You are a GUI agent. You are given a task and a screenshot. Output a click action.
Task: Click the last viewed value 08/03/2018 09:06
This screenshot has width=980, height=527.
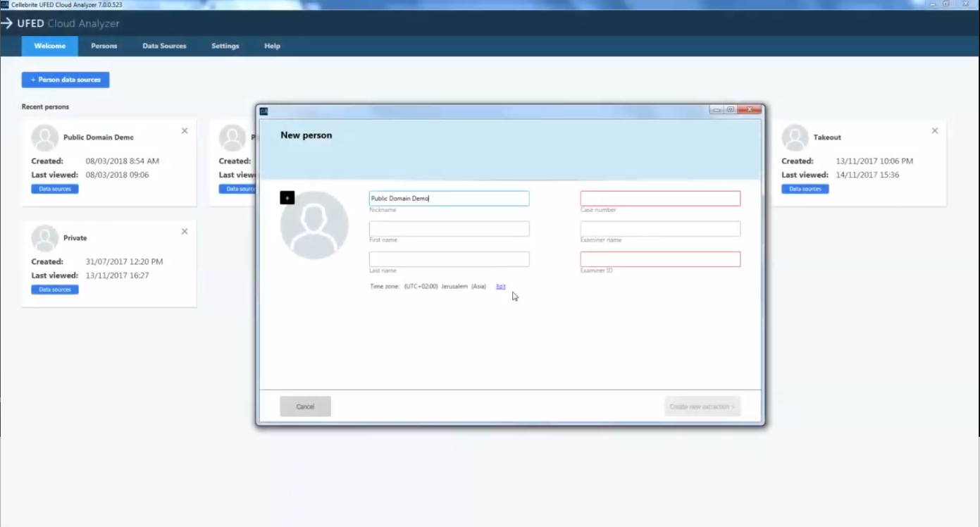[118, 175]
